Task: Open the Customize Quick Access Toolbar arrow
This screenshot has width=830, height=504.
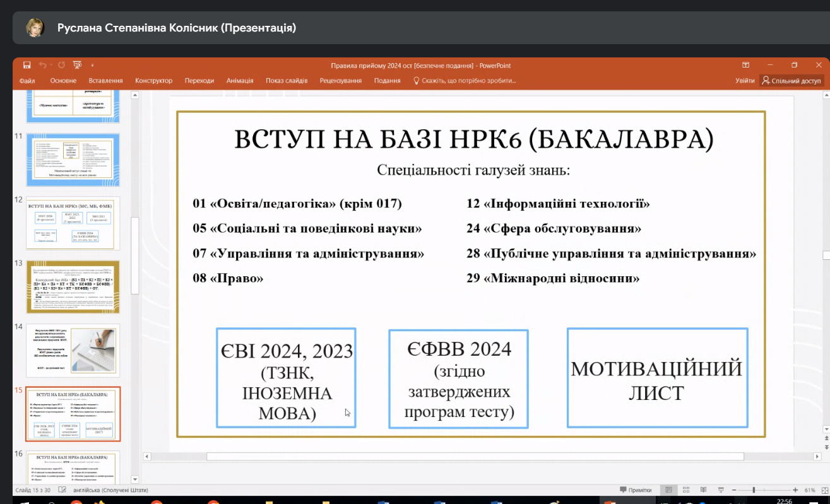Action: pyautogui.click(x=92, y=65)
